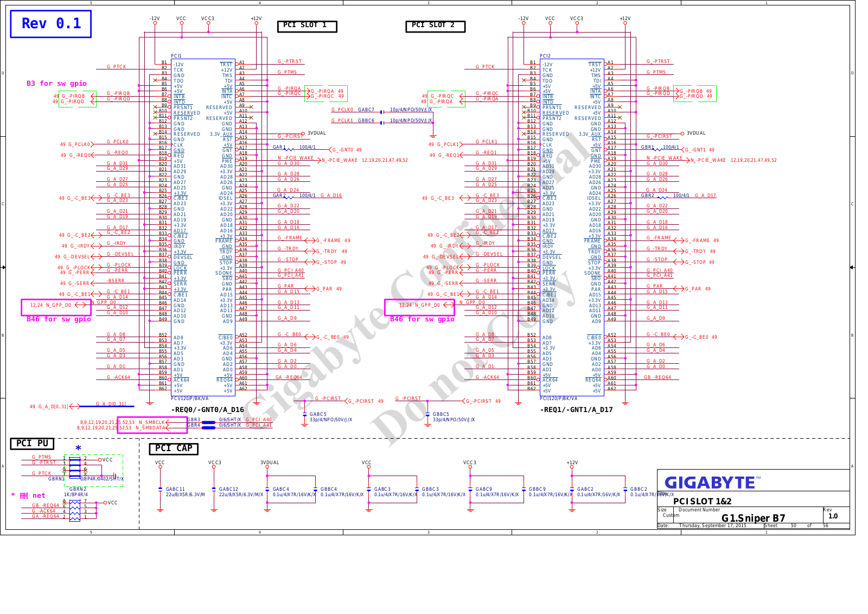Select the GABC7 capacitor designator
The height and width of the screenshot is (614, 868).
(x=366, y=110)
